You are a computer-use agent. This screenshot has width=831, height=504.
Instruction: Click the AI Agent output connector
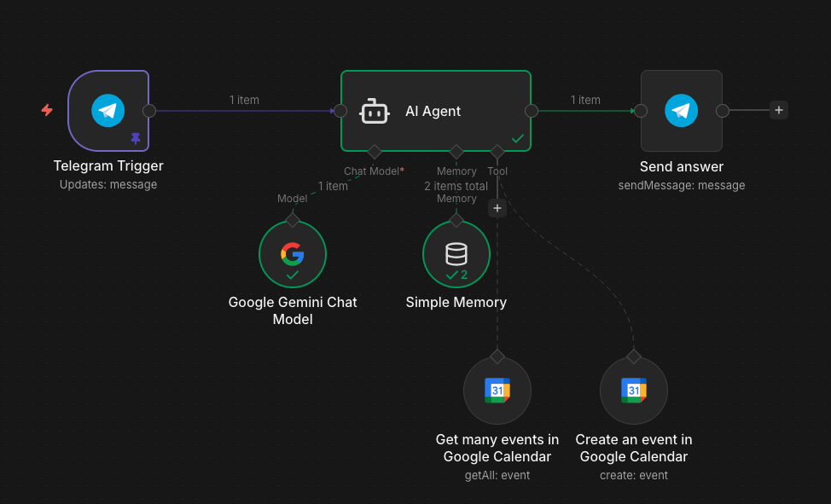pos(531,111)
